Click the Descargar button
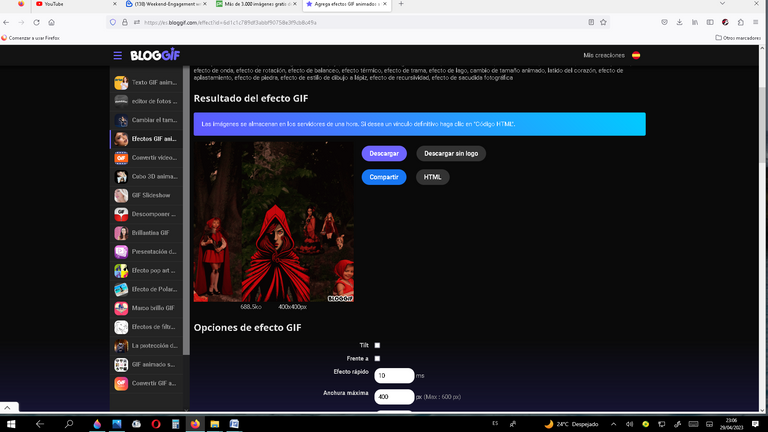Viewport: 768px width, 432px height. coord(384,153)
